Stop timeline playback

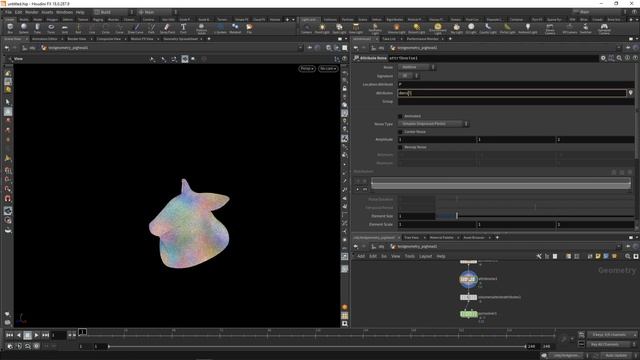click(27, 335)
